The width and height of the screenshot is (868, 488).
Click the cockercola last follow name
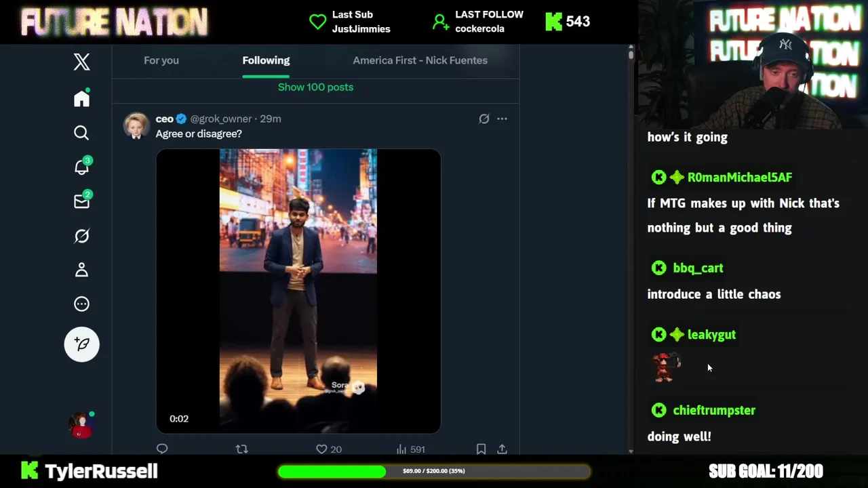[479, 29]
